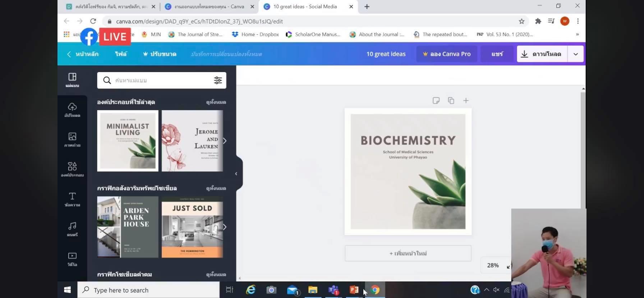Open the Photos panel in the sidebar

[x=72, y=140]
